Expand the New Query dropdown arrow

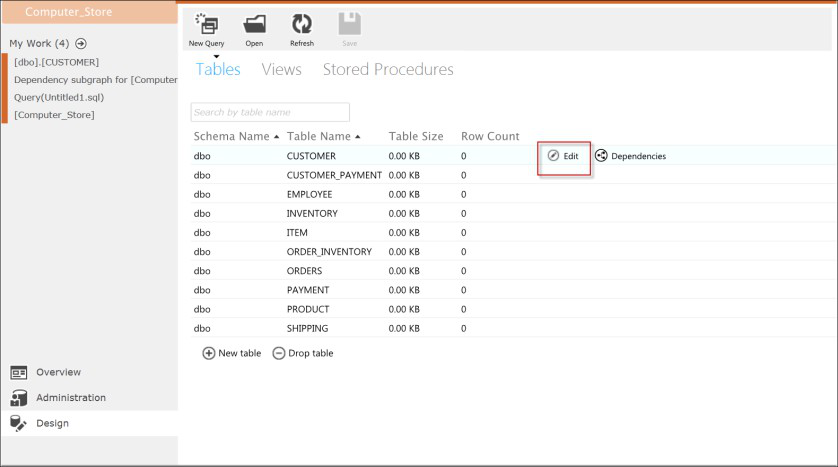click(x=215, y=55)
